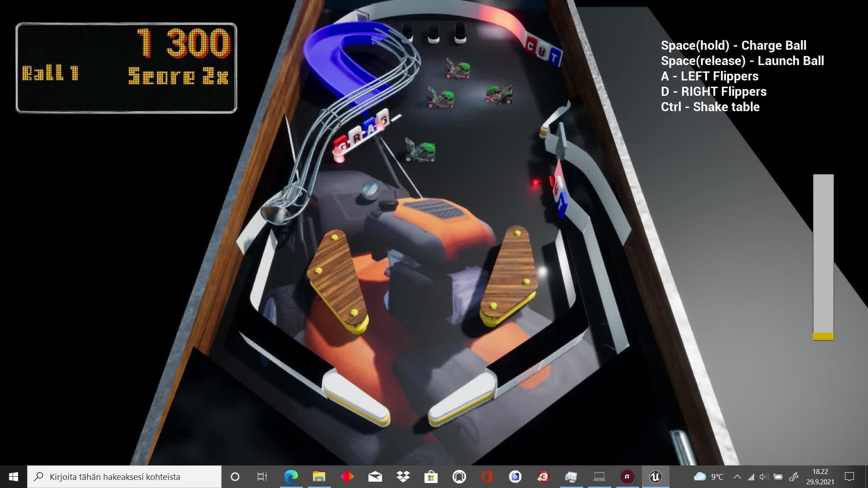Open File Explorer from the taskbar

[x=319, y=477]
